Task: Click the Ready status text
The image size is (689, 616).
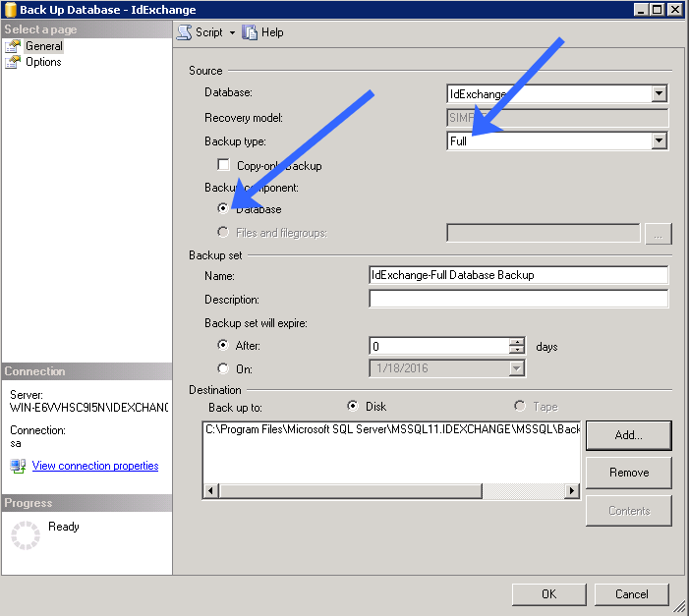Action: point(64,527)
